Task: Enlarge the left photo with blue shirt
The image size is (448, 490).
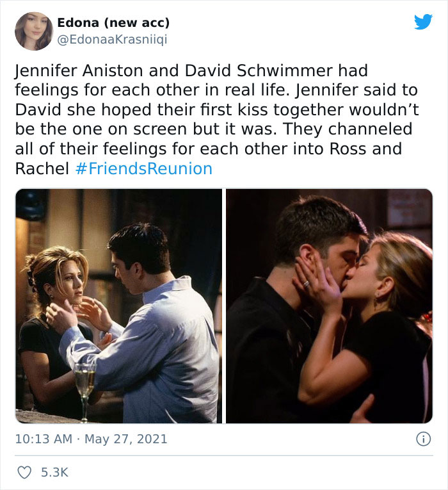Action: tap(118, 306)
